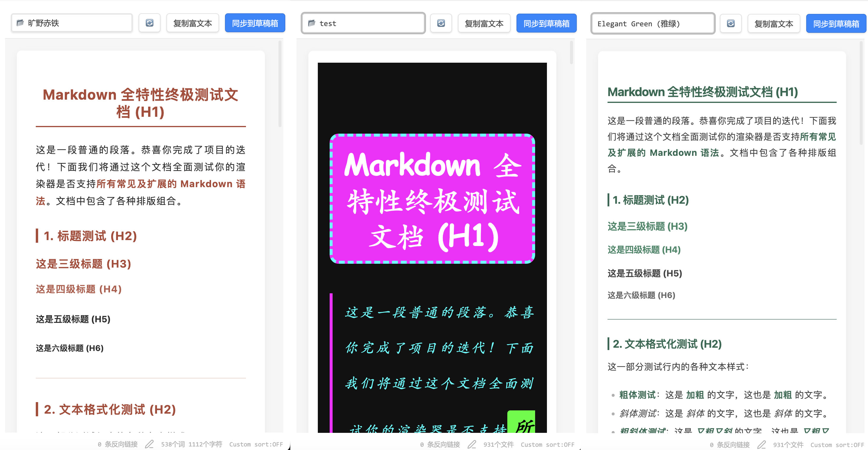The image size is (868, 450).
Task: Click the scrollbar in the 旷野赤铁 preview
Action: tap(280, 84)
